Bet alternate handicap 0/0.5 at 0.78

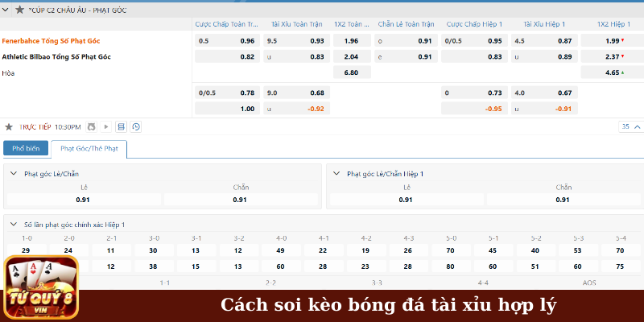click(x=228, y=93)
